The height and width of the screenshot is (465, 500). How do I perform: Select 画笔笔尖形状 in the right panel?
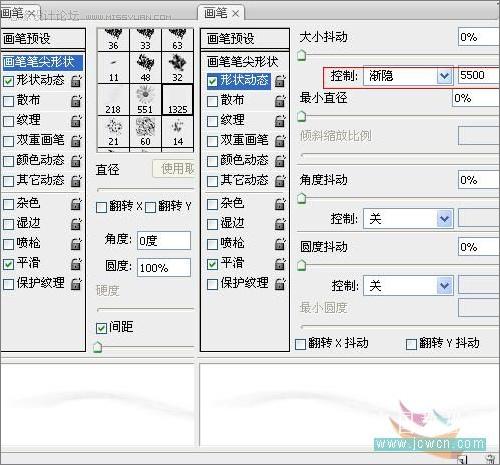pyautogui.click(x=242, y=62)
